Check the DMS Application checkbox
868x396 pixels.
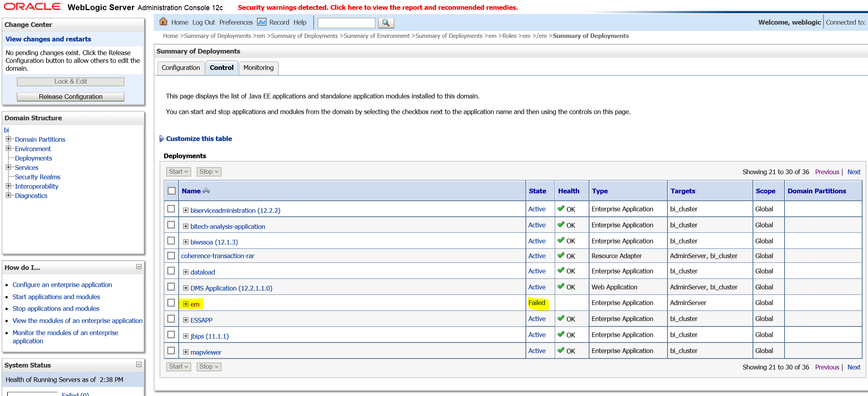pos(171,286)
